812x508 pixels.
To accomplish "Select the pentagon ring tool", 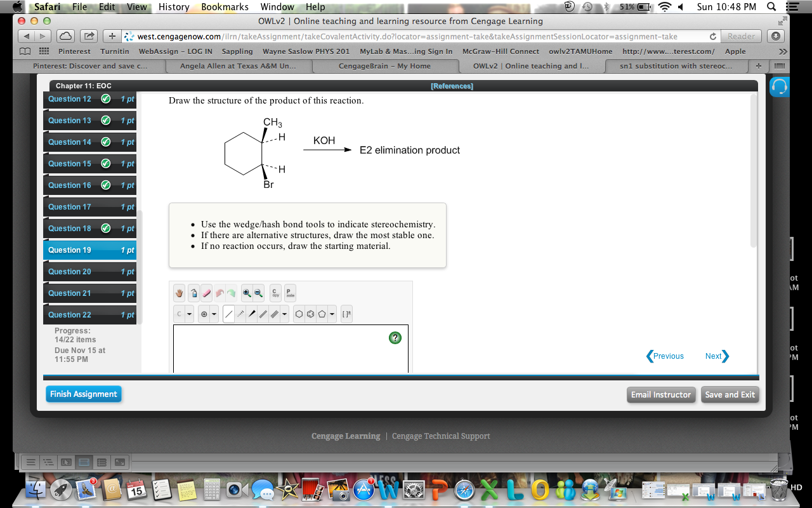I will [x=322, y=314].
